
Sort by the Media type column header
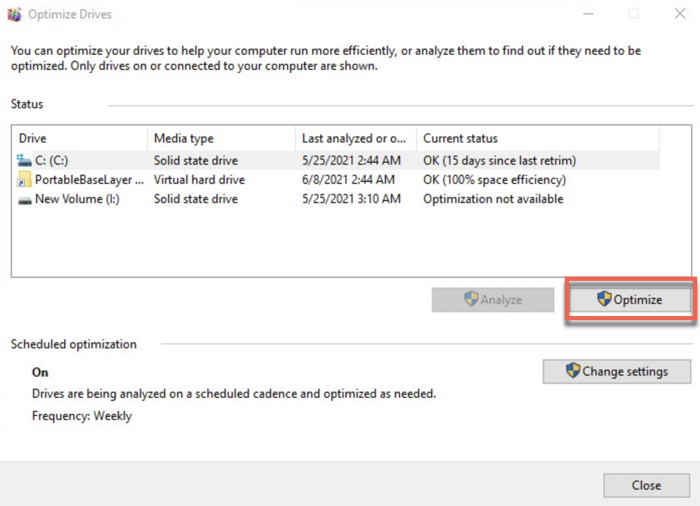[220, 138]
